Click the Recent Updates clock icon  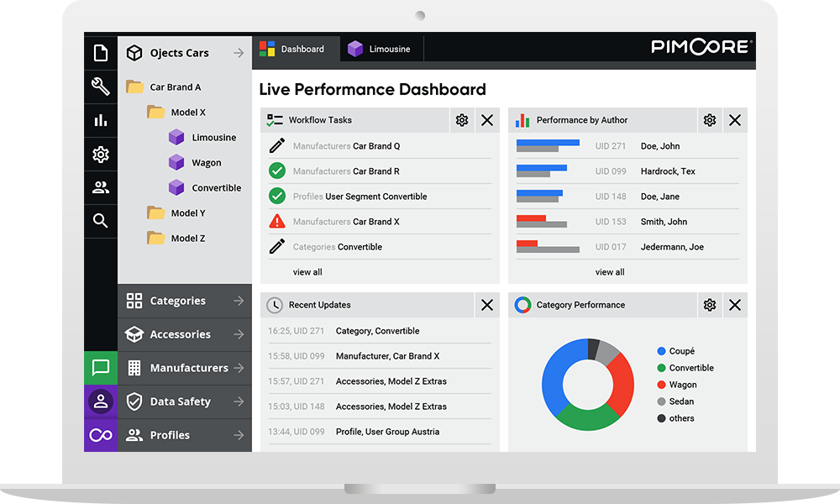275,305
